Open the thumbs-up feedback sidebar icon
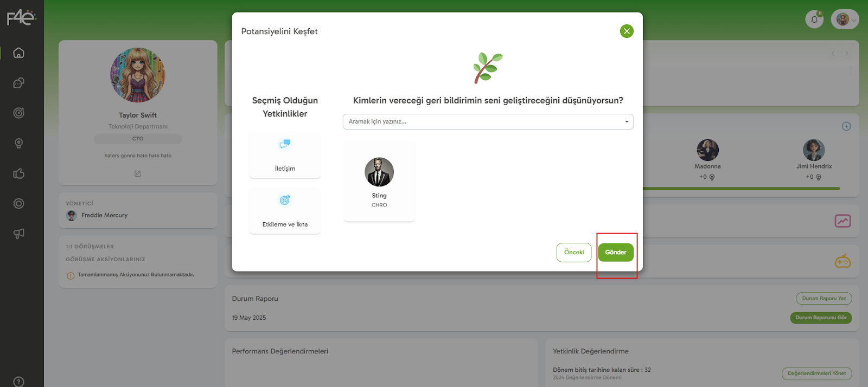Screen dimensions: 868x387 tap(19, 173)
